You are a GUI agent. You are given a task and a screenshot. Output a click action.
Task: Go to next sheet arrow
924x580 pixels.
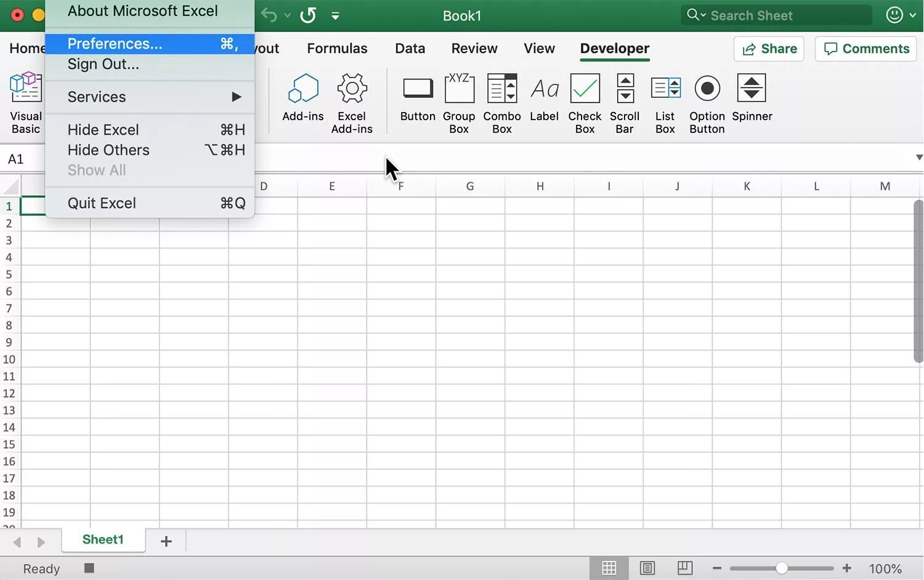pos(41,542)
